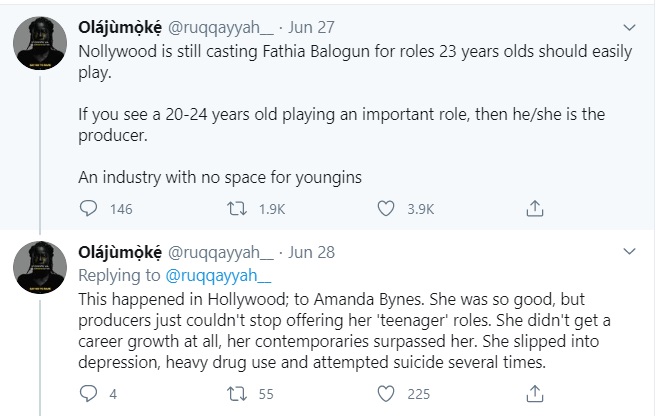Viewport: 658px width, 416px height.
Task: Click the Jun 28 timestamp
Action: click(311, 252)
